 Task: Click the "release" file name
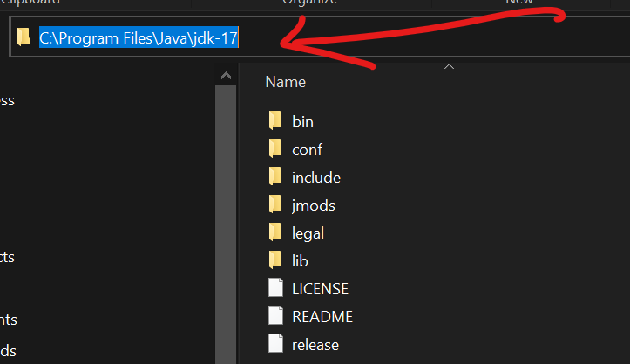click(x=315, y=345)
